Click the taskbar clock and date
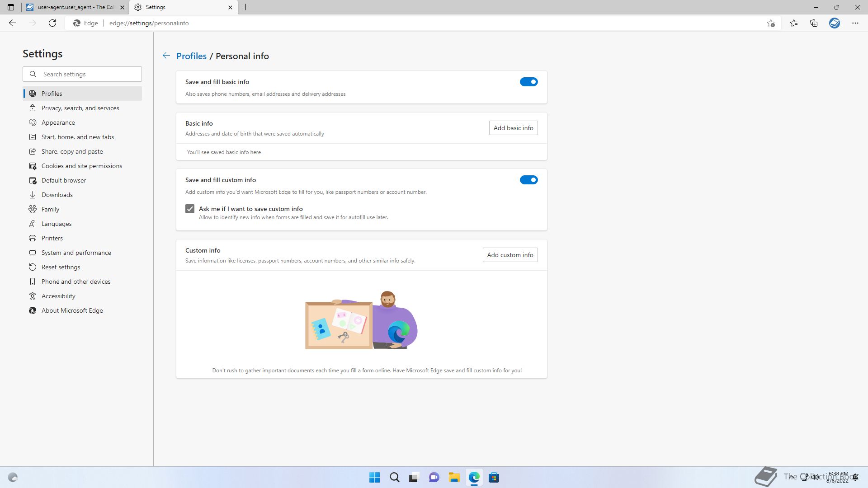This screenshot has width=868, height=488. click(838, 477)
